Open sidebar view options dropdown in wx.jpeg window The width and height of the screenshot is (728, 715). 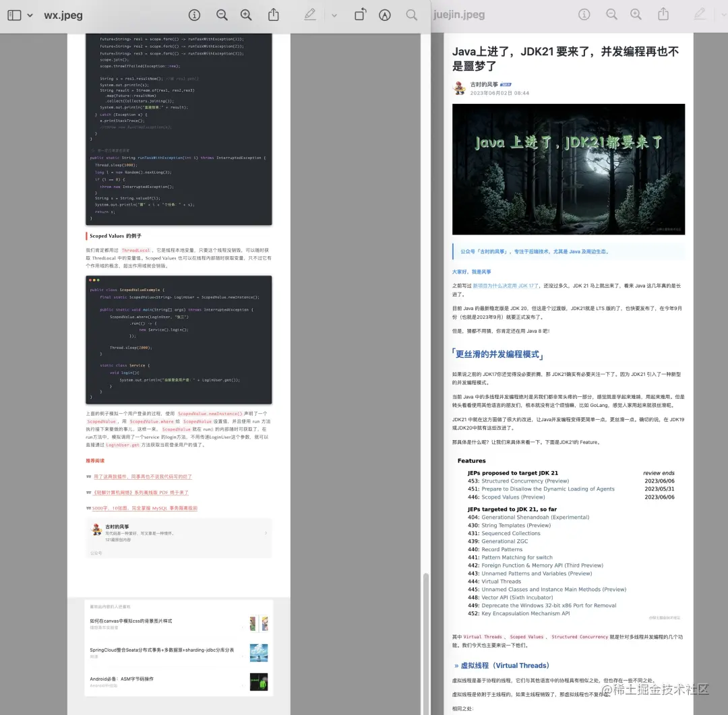[x=30, y=15]
